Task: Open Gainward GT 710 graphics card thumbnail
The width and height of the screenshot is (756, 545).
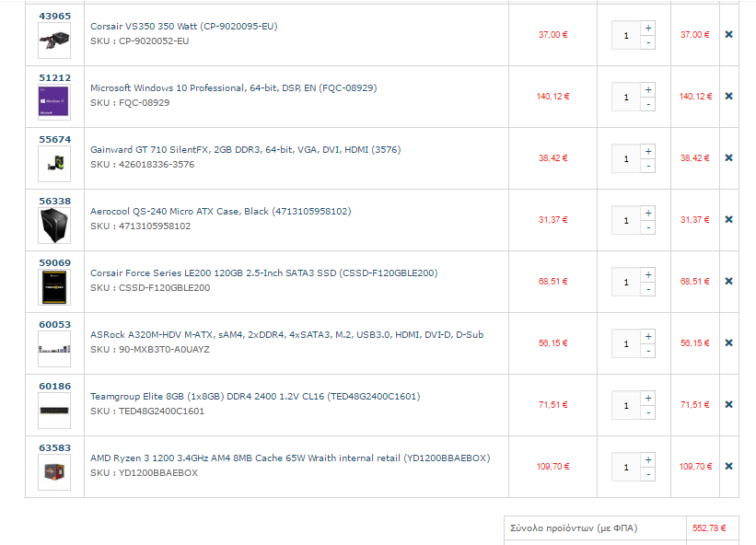Action: tap(54, 164)
